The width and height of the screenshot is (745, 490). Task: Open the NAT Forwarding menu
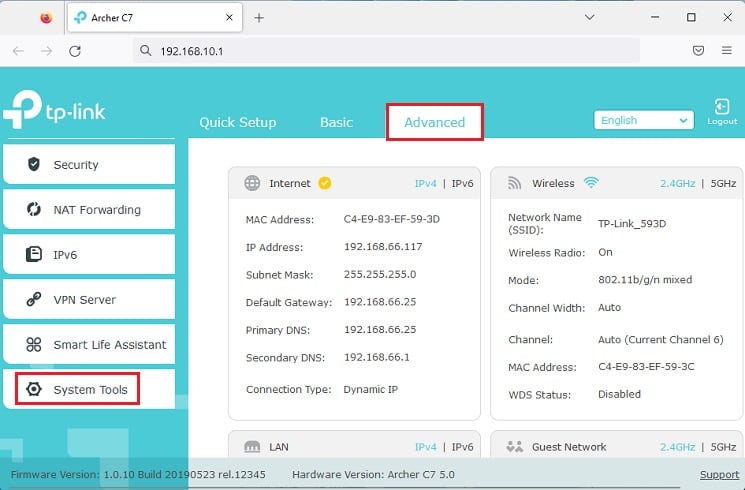(x=89, y=209)
